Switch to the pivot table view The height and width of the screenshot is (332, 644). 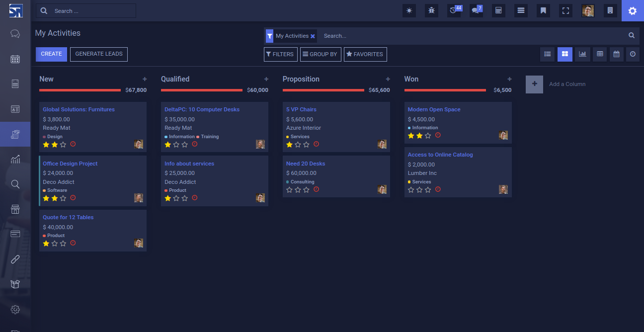(600, 54)
